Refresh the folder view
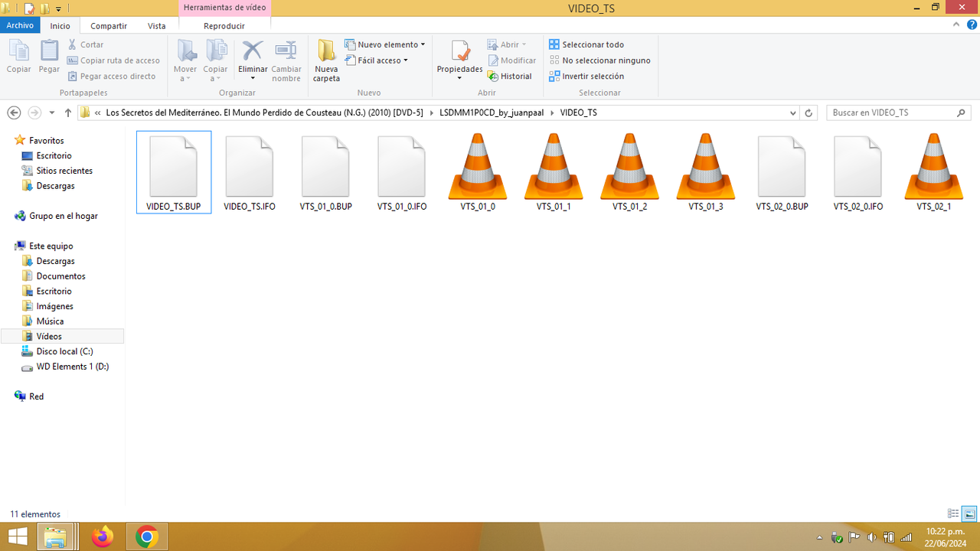This screenshot has height=551, width=980. [808, 112]
